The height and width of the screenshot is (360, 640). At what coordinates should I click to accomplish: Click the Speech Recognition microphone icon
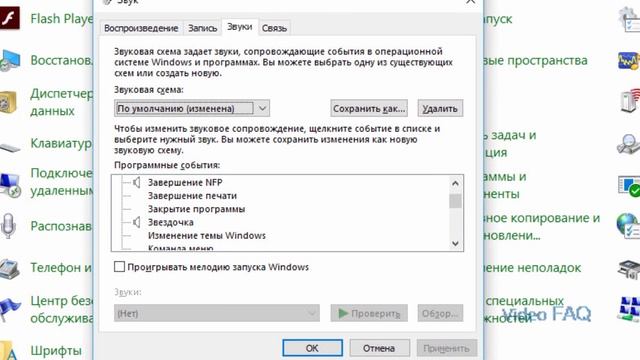tap(8, 225)
